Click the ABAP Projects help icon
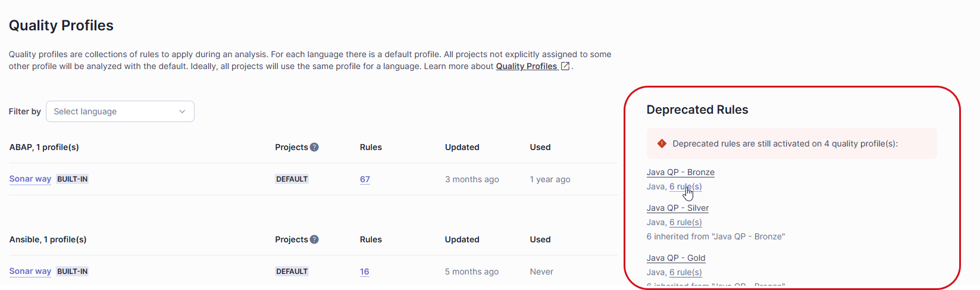The width and height of the screenshot is (980, 290). point(314,147)
